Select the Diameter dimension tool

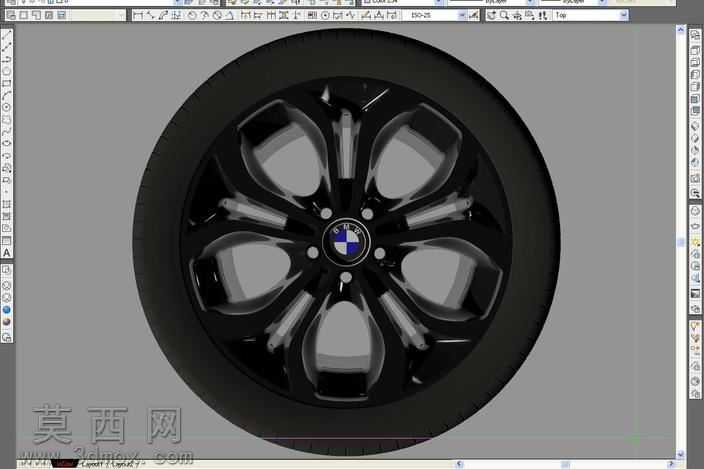pyautogui.click(x=217, y=15)
